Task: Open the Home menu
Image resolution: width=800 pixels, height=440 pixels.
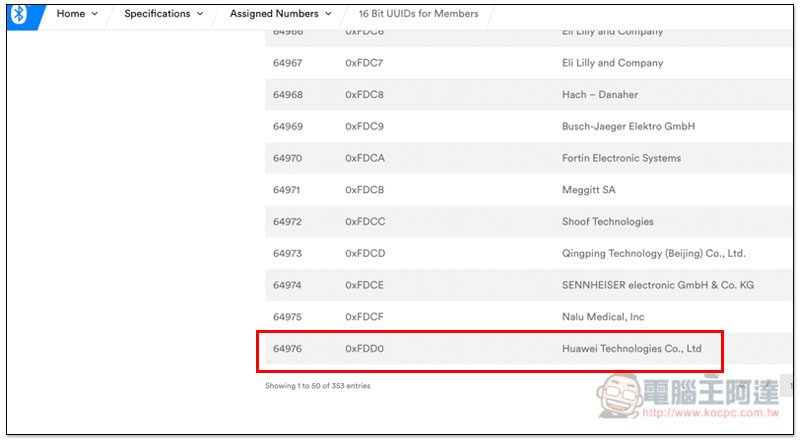Action: click(x=77, y=14)
